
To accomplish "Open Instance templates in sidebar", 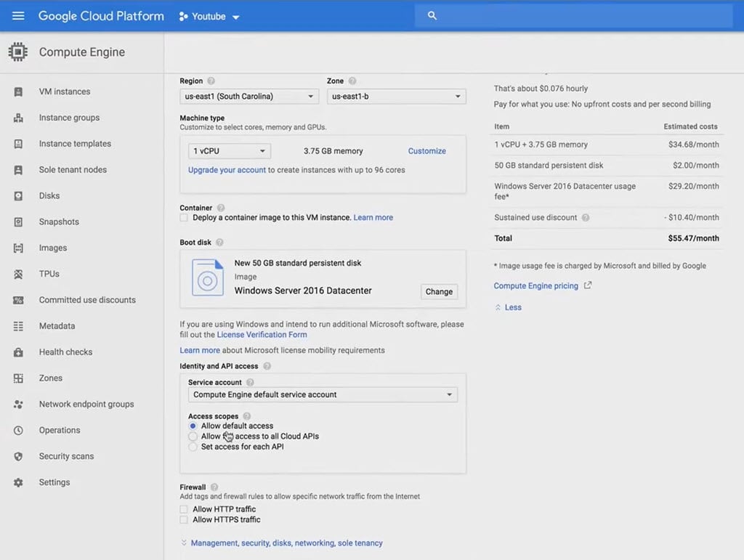I will tap(75, 144).
